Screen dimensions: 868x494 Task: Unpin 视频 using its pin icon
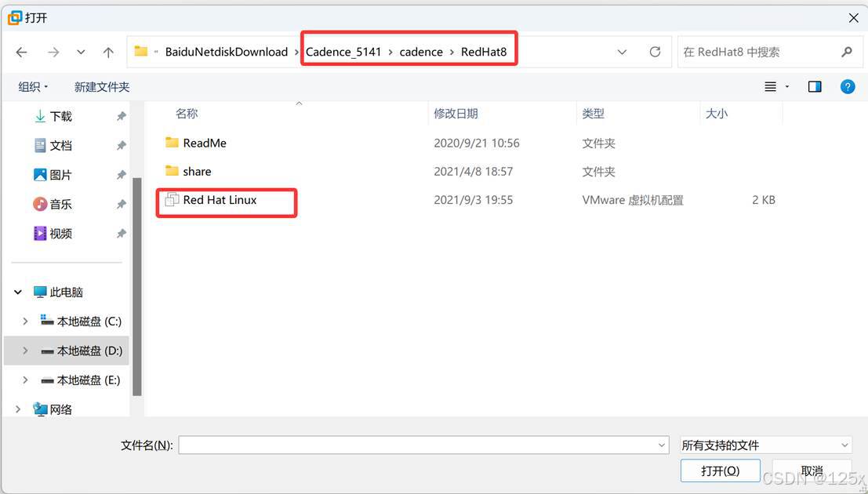tap(122, 234)
